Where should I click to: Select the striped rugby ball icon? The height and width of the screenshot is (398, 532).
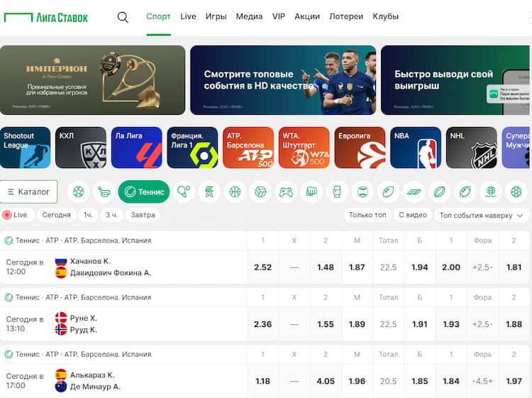coord(439,192)
